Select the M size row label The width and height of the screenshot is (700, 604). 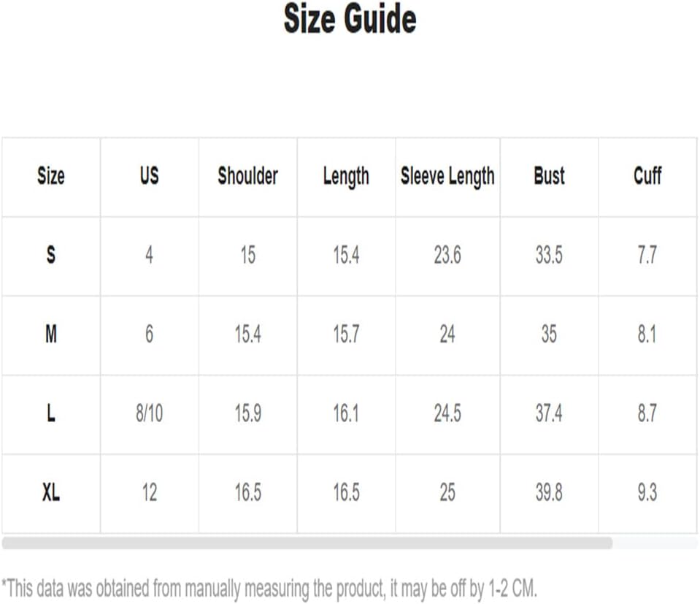51,335
